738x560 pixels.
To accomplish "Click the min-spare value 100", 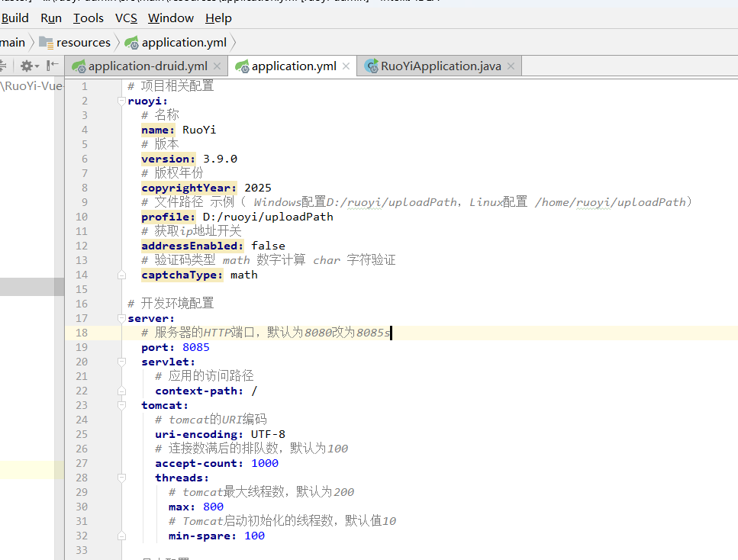I will point(254,536).
